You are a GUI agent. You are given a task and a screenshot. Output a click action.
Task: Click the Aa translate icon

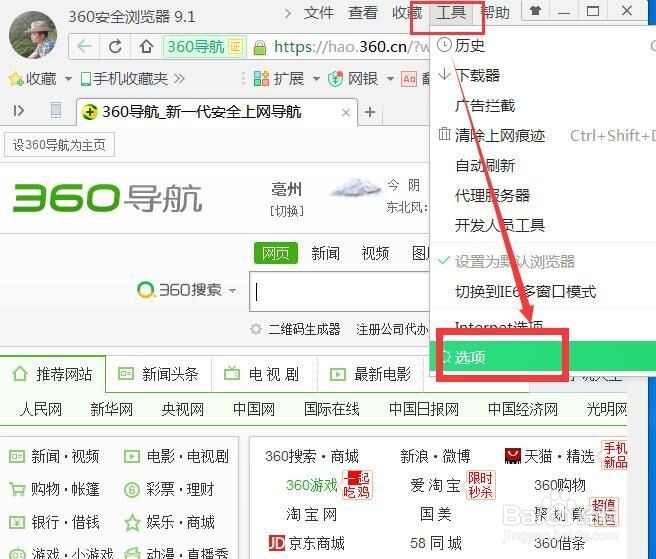point(409,79)
